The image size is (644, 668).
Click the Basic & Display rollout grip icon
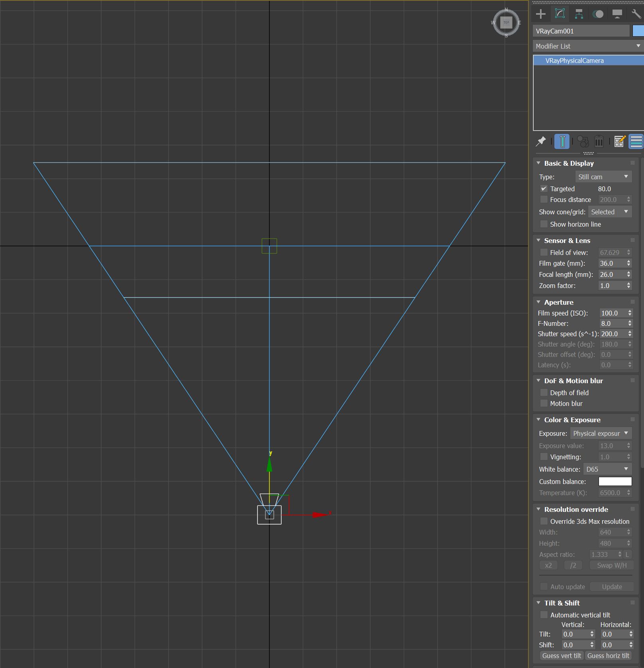[632, 163]
